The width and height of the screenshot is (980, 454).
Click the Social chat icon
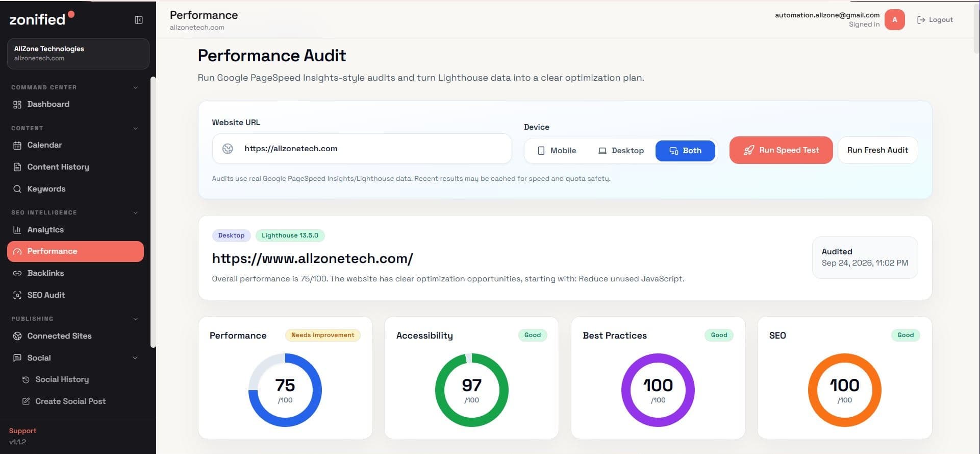pyautogui.click(x=17, y=358)
